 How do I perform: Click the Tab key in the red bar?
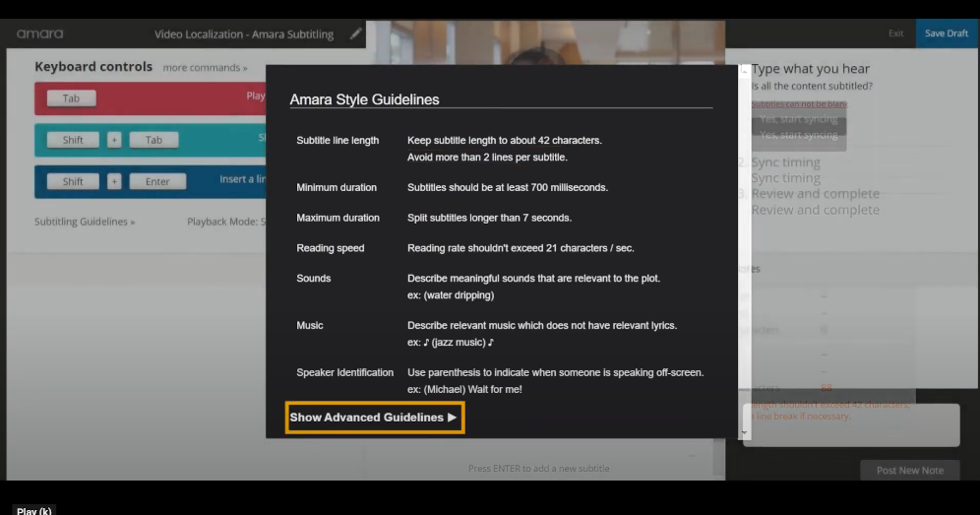click(71, 98)
